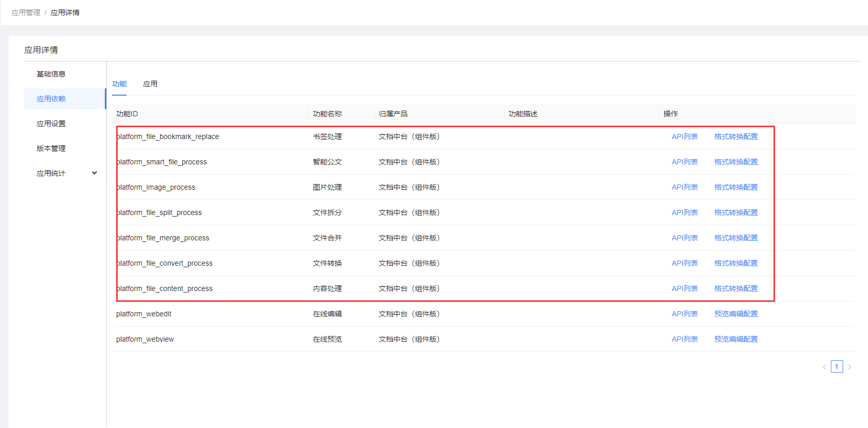Click 应用管理 breadcrumb link
Screen dimensions: 868x428
[26, 12]
